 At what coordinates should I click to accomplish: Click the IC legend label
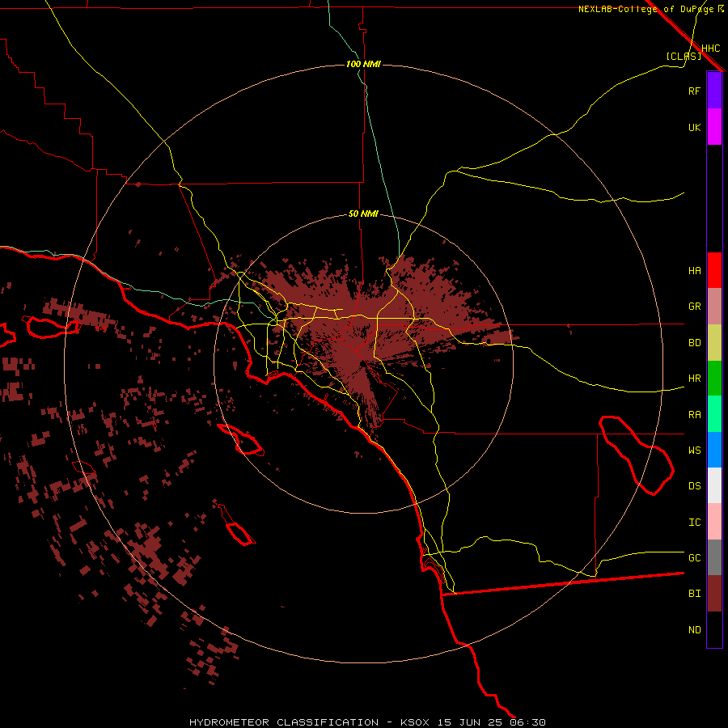(x=694, y=523)
